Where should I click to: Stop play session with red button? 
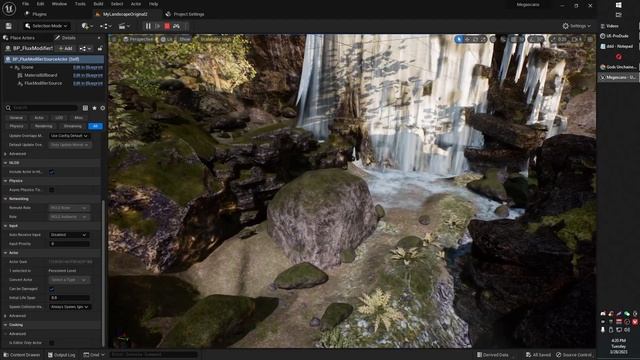pyautogui.click(x=167, y=26)
